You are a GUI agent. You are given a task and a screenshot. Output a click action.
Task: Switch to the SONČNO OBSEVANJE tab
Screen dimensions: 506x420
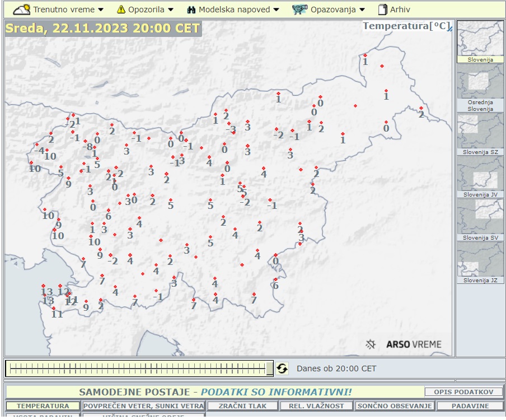pyautogui.click(x=395, y=406)
